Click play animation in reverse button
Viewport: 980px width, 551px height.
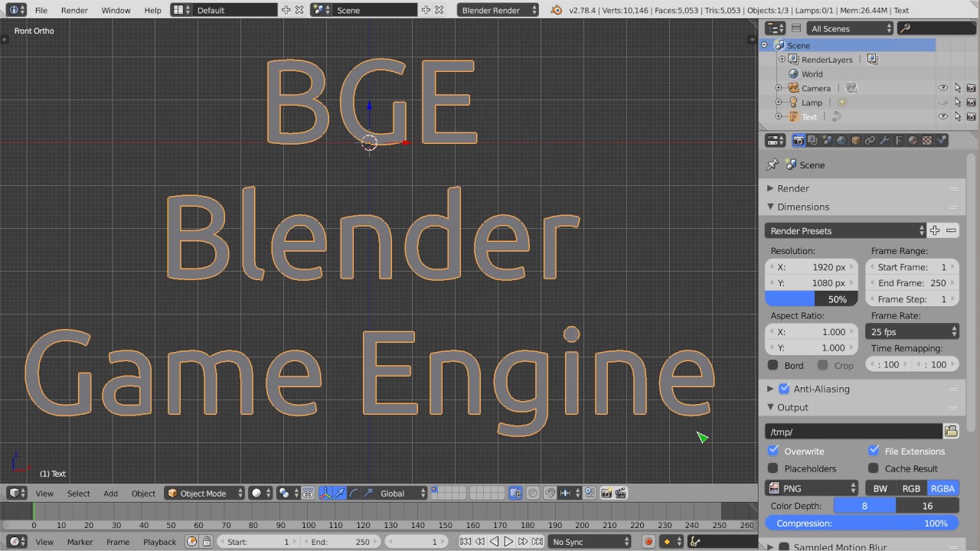[x=494, y=542]
